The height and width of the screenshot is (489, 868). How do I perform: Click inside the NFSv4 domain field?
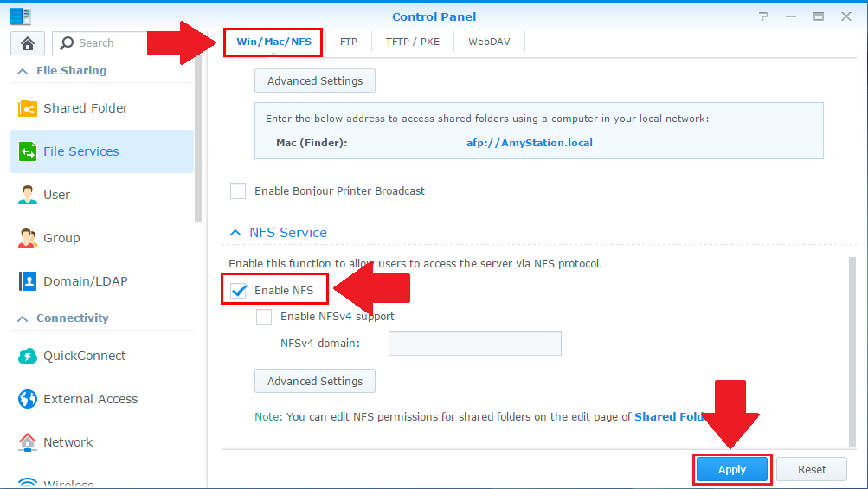[x=475, y=344]
